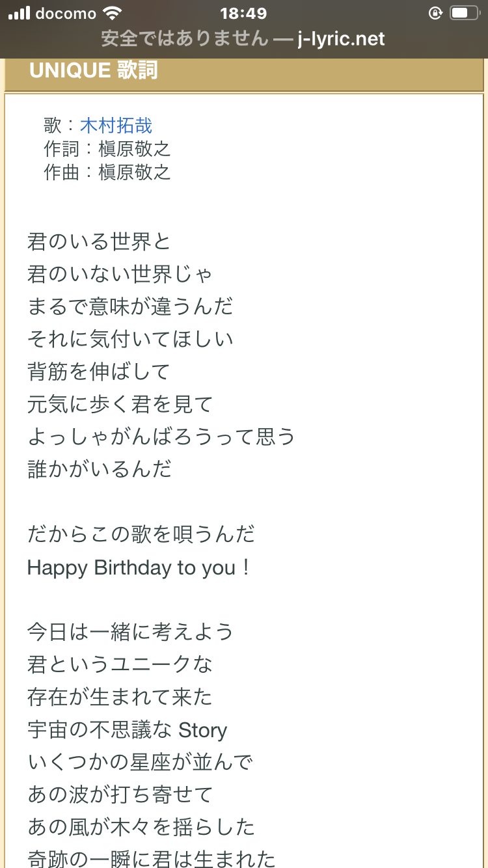Tap the docomo carrier label

[x=66, y=13]
